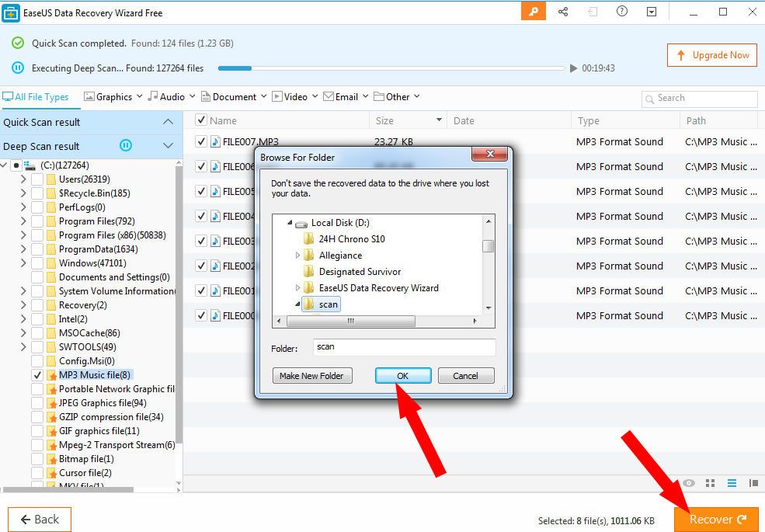The width and height of the screenshot is (765, 532).
Task: Switch to thumbnail grid view
Action: point(711,483)
